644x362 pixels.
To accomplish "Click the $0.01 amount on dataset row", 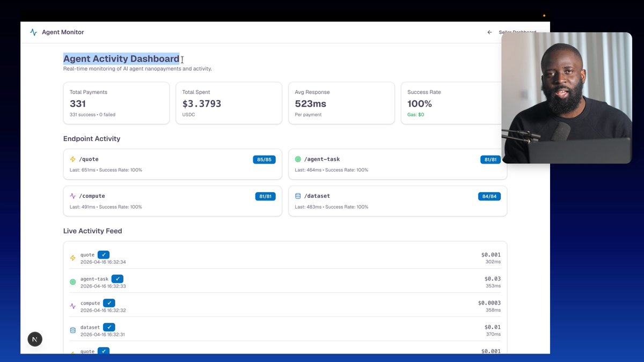I will tap(493, 327).
